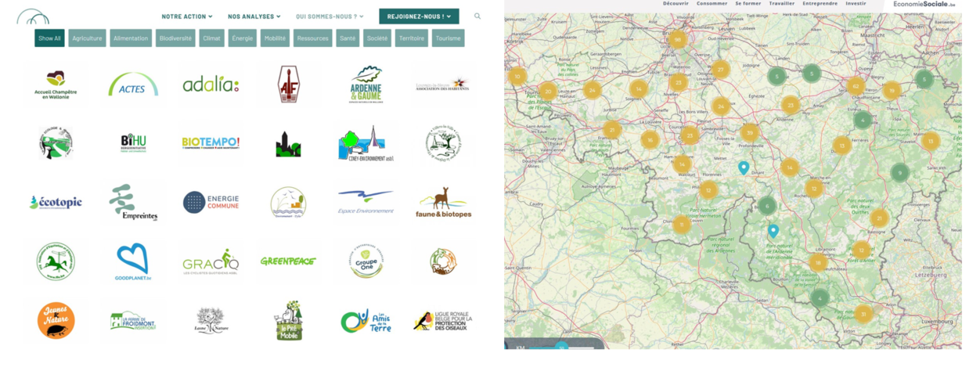Filter members by Agriculture

pyautogui.click(x=87, y=38)
